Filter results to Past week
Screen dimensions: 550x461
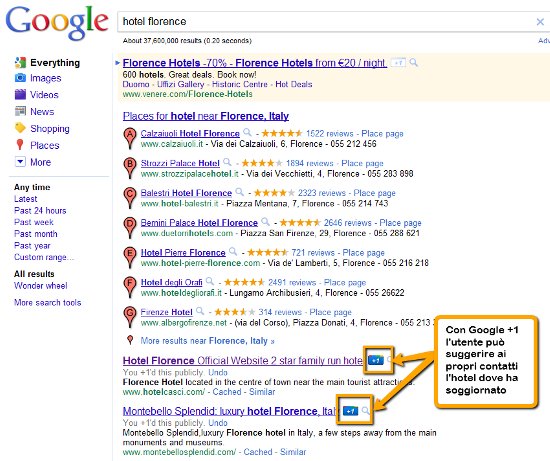click(x=34, y=222)
